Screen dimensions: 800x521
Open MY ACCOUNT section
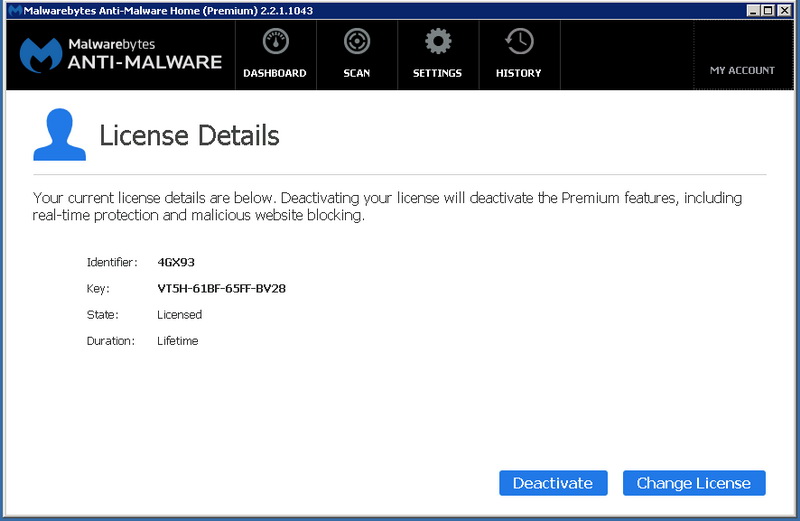pos(742,70)
